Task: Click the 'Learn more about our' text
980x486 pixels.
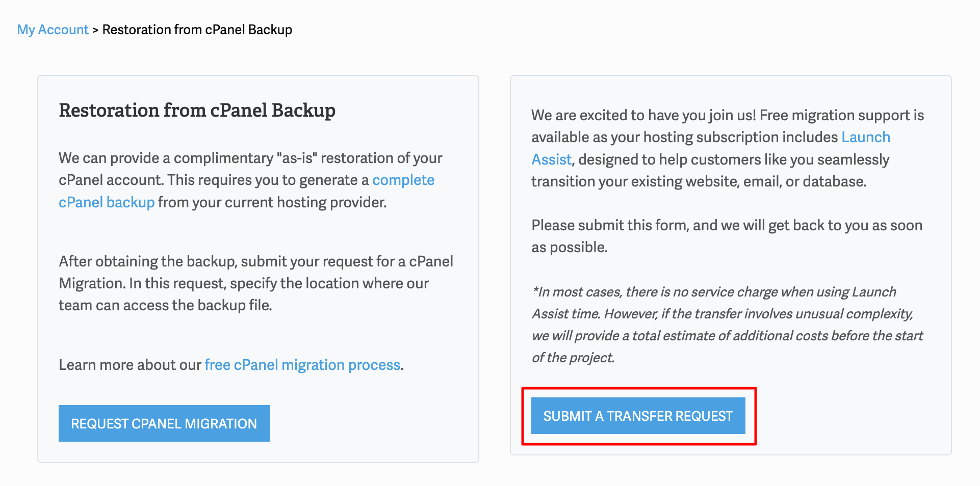Action: pos(130,365)
